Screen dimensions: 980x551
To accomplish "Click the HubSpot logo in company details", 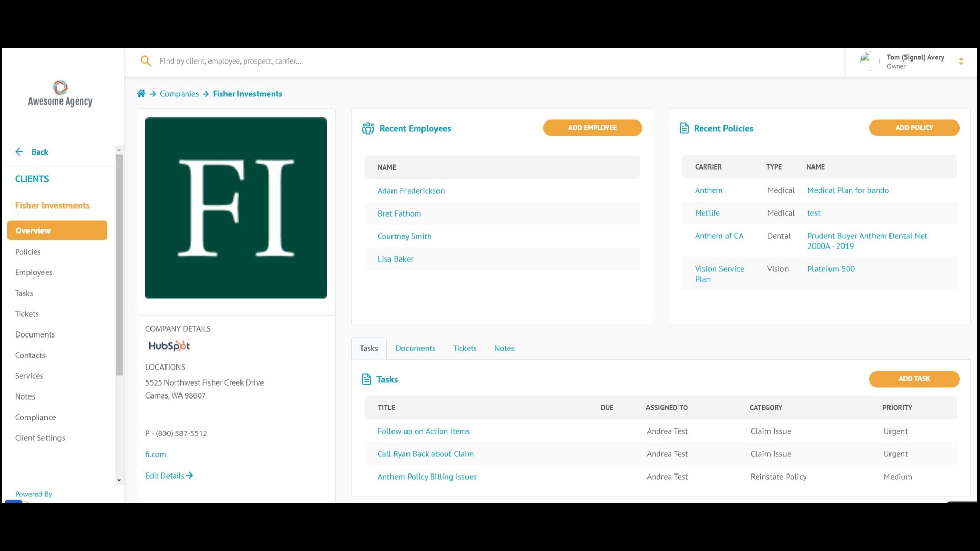I will pyautogui.click(x=169, y=346).
